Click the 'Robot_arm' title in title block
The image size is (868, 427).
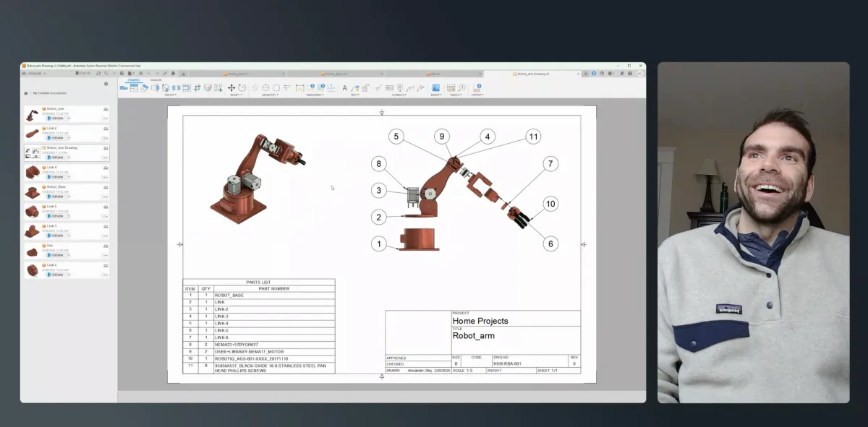[x=473, y=336]
